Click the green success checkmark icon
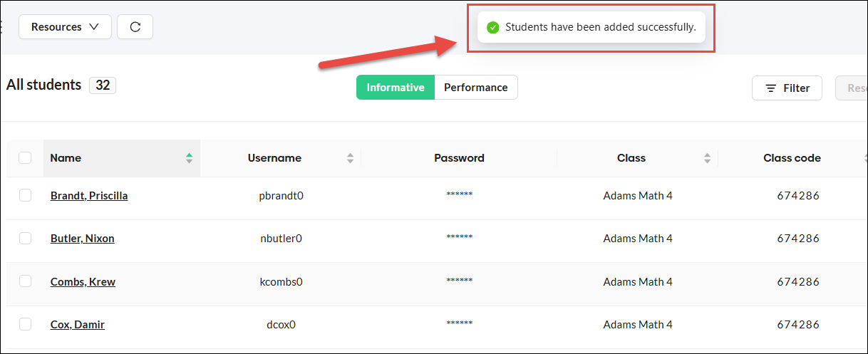This screenshot has height=354, width=868. [x=492, y=28]
